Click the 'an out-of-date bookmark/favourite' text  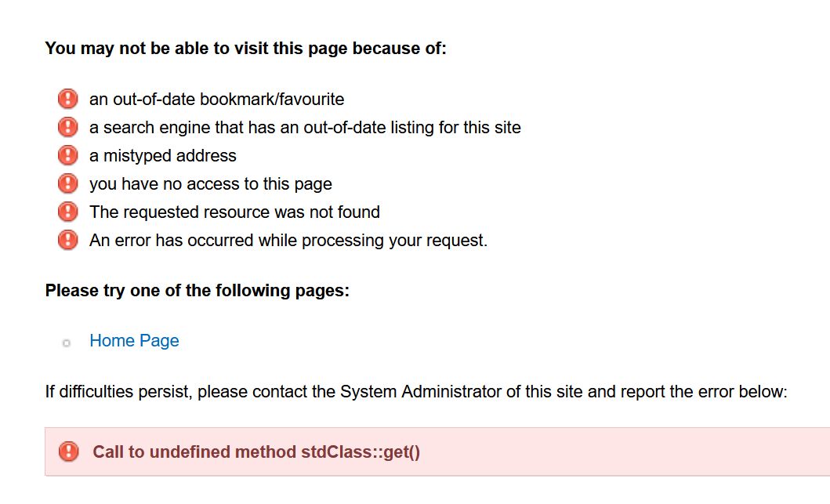(216, 100)
